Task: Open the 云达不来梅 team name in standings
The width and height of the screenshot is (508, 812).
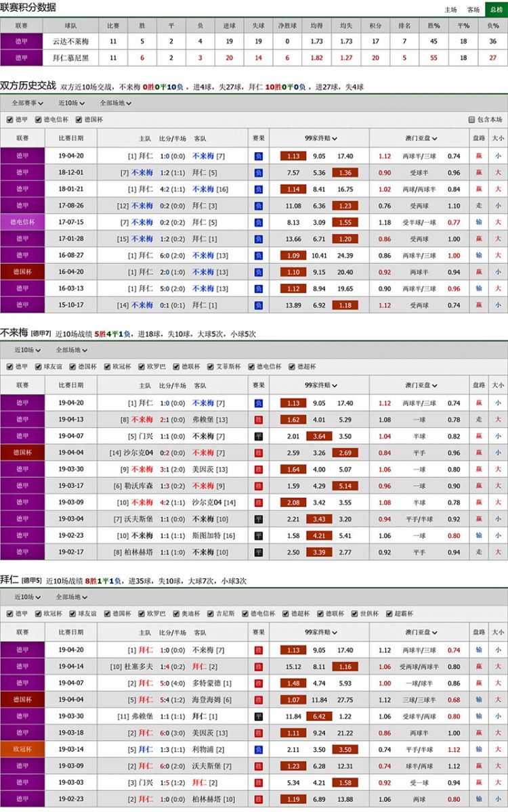Action: 72,41
